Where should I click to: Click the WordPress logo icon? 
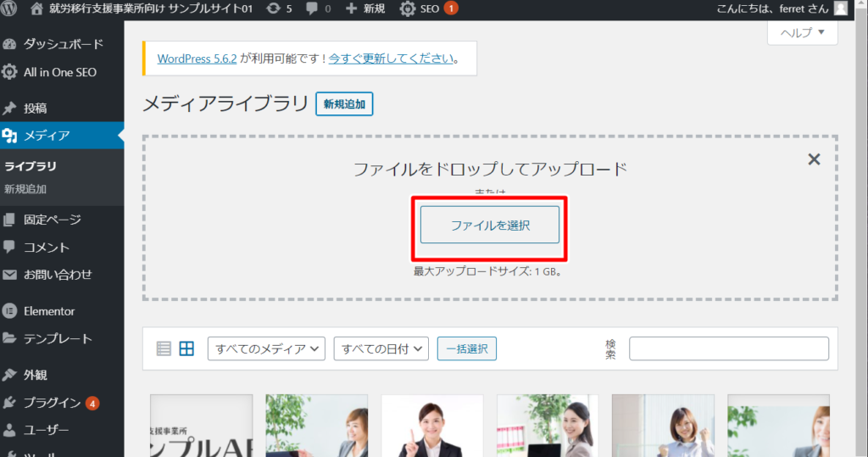tap(10, 9)
